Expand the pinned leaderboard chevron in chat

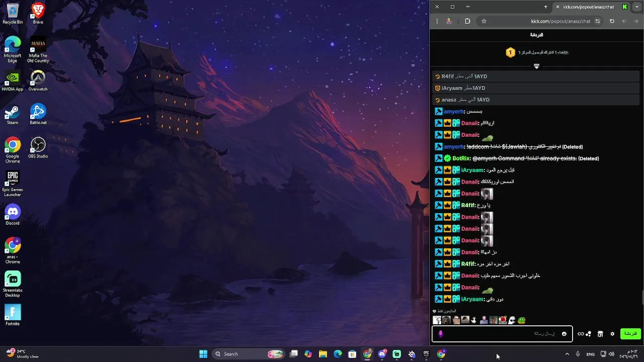pos(536,66)
